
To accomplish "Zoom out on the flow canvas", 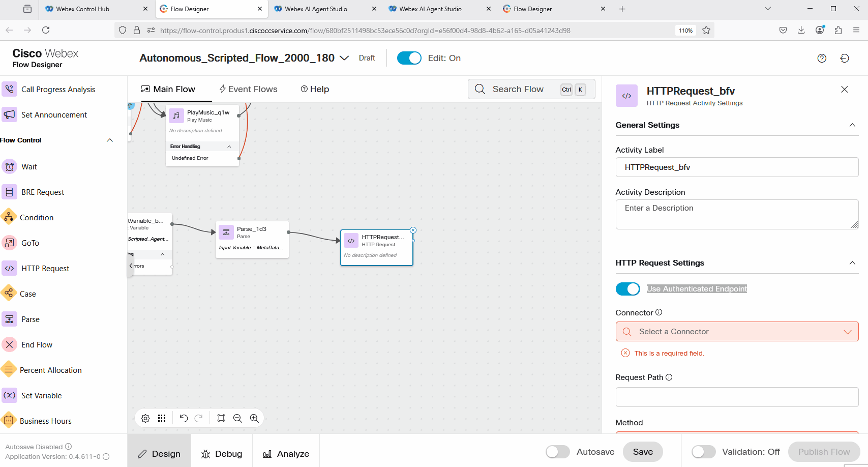I will pyautogui.click(x=237, y=418).
